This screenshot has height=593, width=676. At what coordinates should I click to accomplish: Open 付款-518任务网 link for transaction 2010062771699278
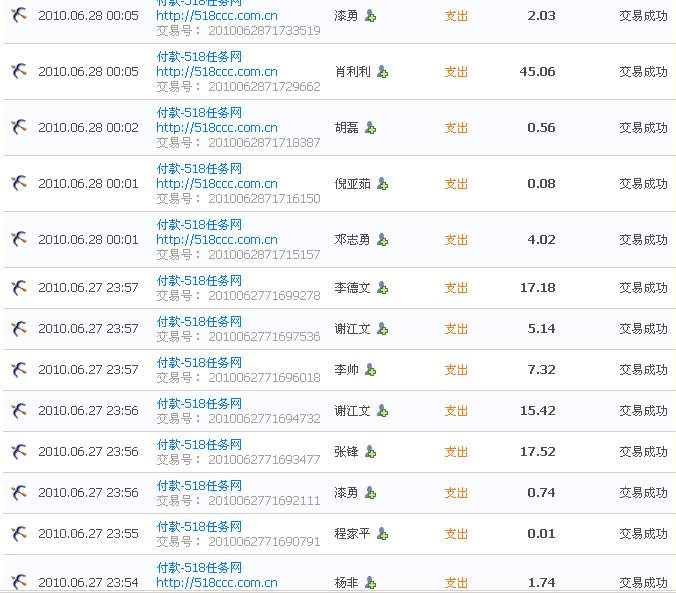[x=199, y=281]
